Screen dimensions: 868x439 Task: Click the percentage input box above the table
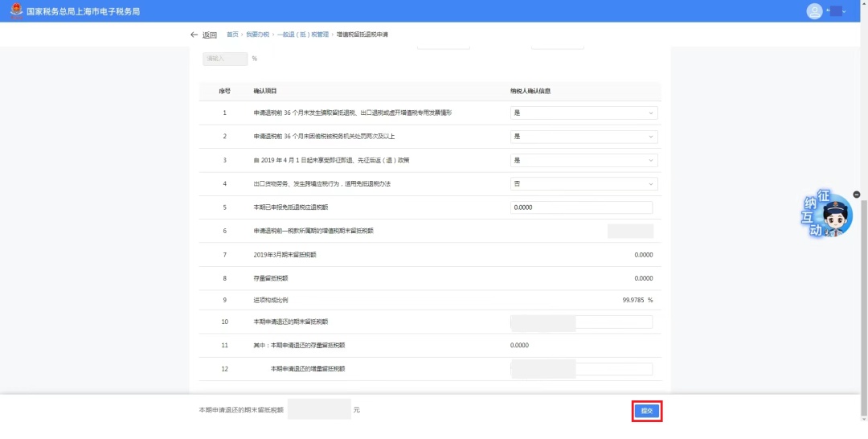tap(225, 59)
